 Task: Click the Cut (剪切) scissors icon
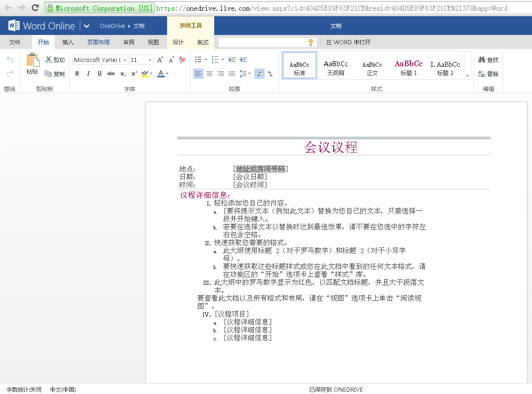coord(49,60)
